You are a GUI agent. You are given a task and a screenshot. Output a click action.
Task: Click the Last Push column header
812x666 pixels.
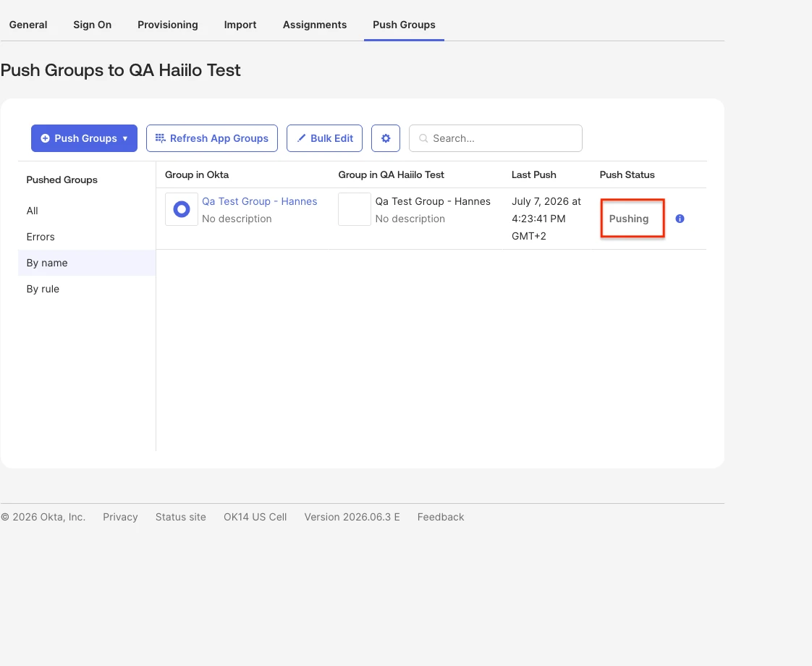[533, 174]
